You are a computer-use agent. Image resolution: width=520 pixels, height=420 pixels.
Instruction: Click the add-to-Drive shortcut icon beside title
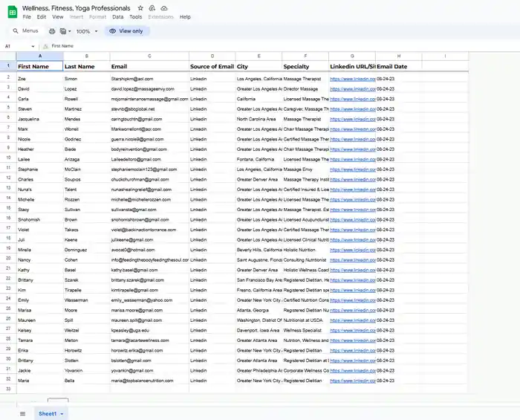(x=152, y=8)
